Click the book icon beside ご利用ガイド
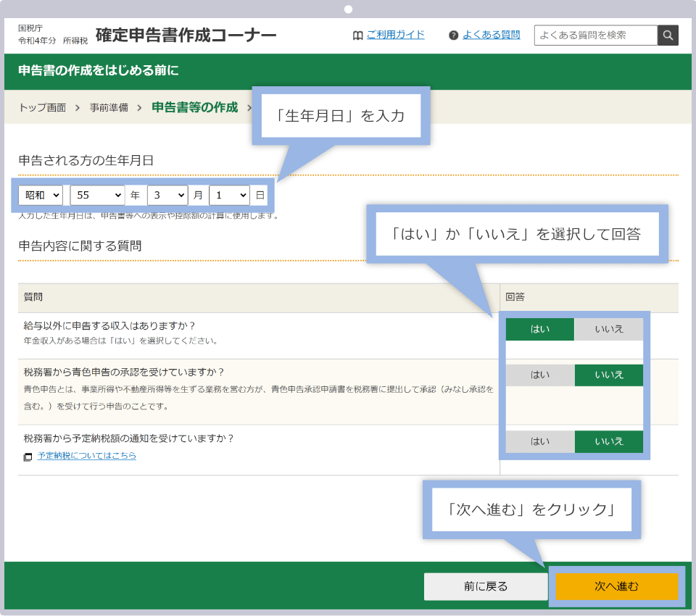696x616 pixels. (357, 36)
